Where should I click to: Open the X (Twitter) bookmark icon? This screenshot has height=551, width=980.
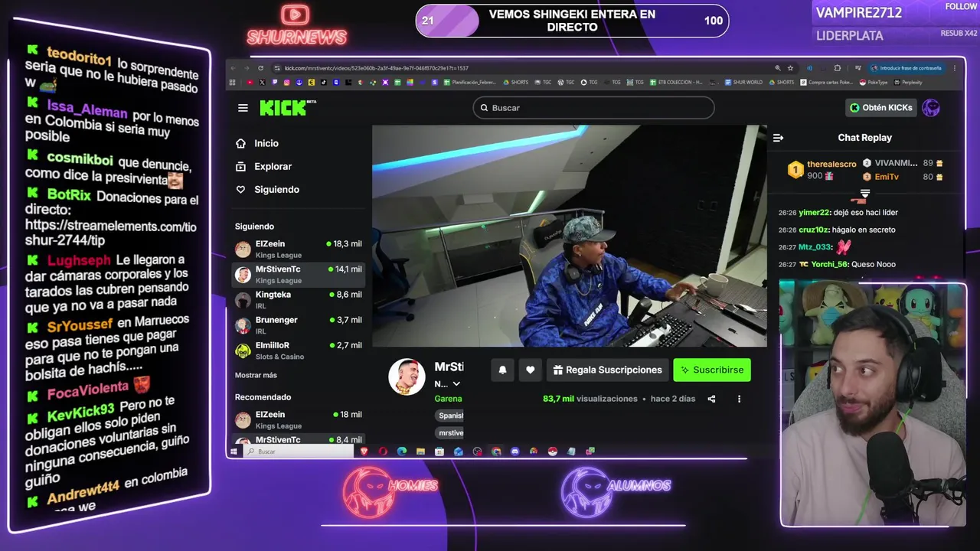[x=262, y=82]
